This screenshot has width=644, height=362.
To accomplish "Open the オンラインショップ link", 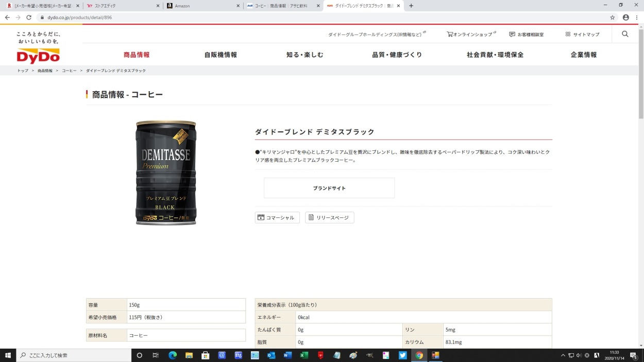I will tap(471, 35).
